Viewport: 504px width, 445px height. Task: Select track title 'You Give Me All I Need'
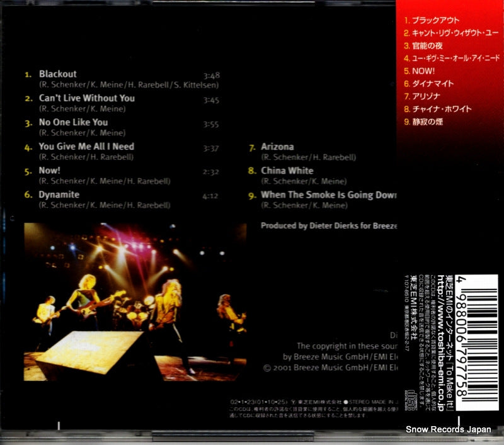click(86, 147)
